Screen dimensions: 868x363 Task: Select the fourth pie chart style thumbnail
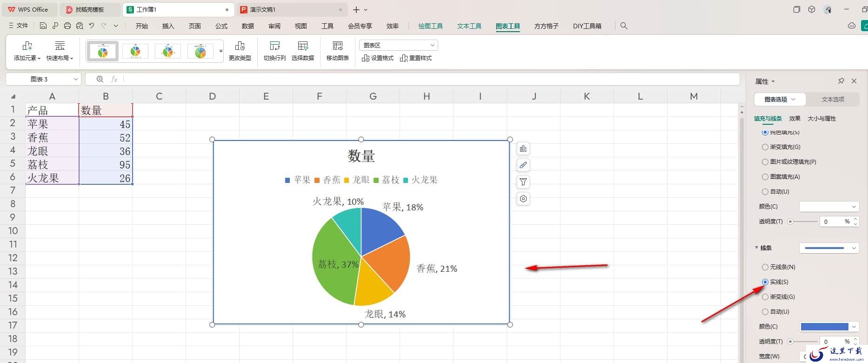pyautogui.click(x=200, y=51)
